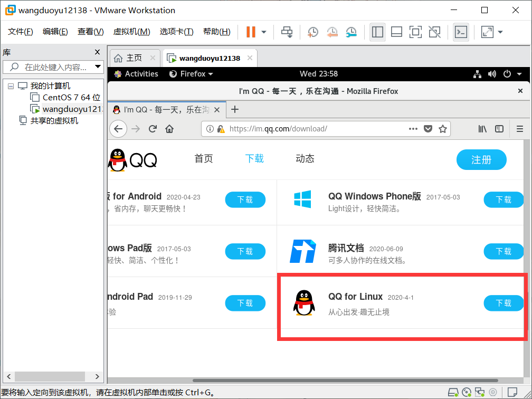Click the Tencent Docs blue icon
532x399 pixels.
point(304,251)
